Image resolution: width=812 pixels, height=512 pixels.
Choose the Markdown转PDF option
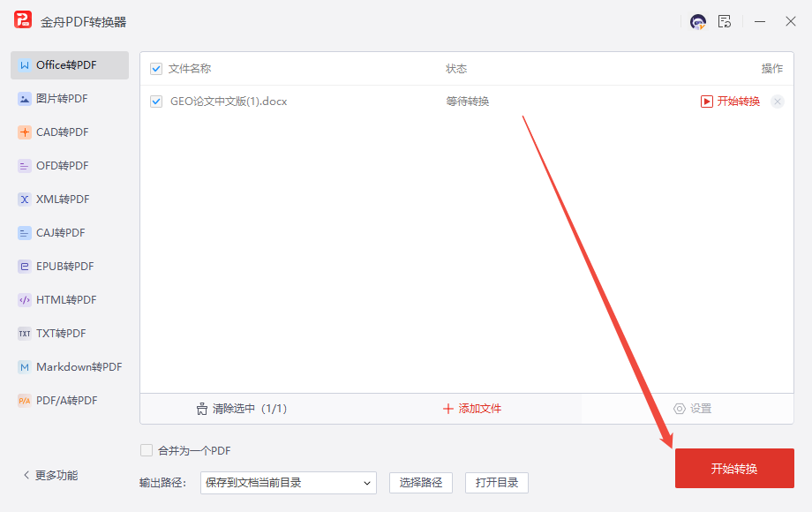pyautogui.click(x=69, y=367)
